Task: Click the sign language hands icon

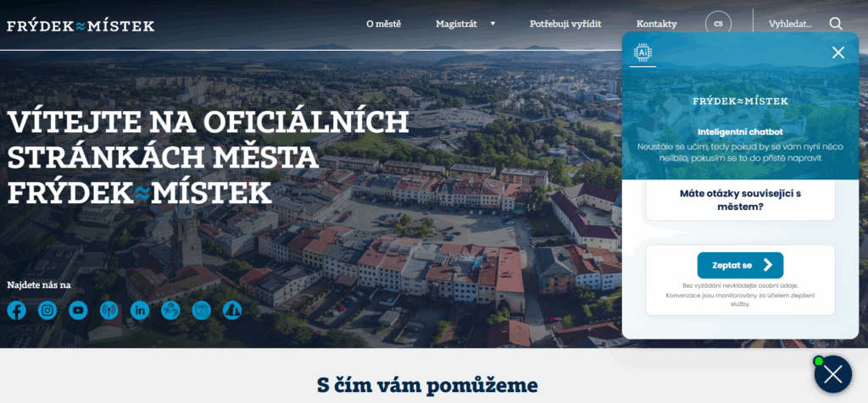Action: click(170, 311)
